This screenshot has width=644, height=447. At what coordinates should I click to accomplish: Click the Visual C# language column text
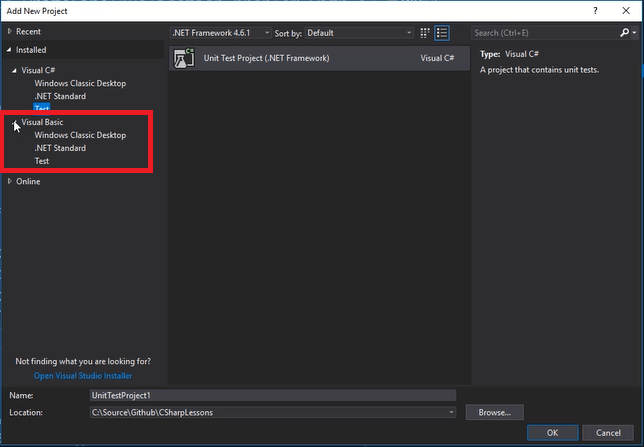tap(437, 58)
